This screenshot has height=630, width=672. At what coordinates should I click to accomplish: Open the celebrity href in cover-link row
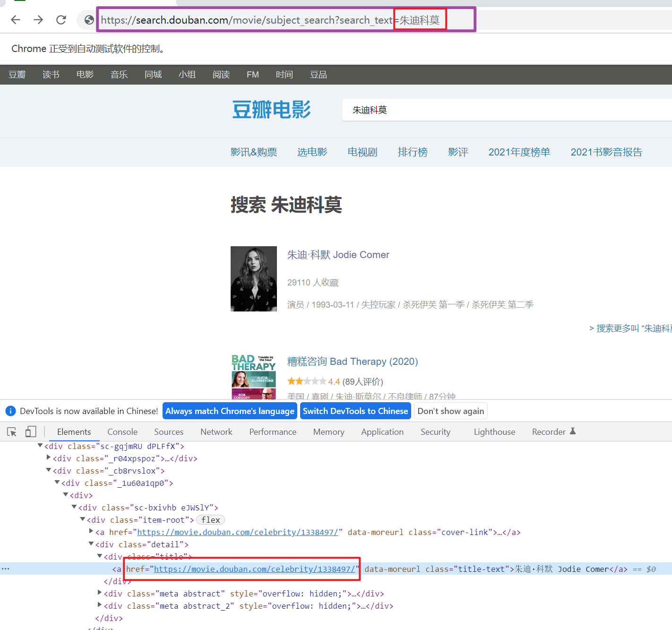coord(238,532)
